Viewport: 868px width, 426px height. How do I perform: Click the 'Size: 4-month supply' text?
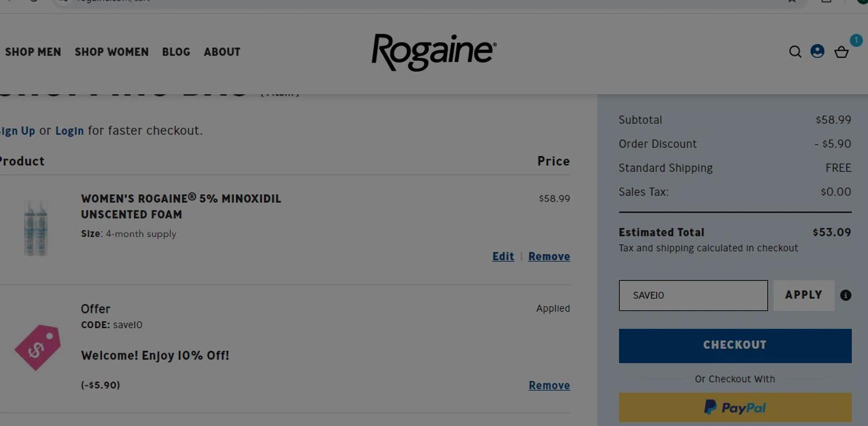point(128,234)
